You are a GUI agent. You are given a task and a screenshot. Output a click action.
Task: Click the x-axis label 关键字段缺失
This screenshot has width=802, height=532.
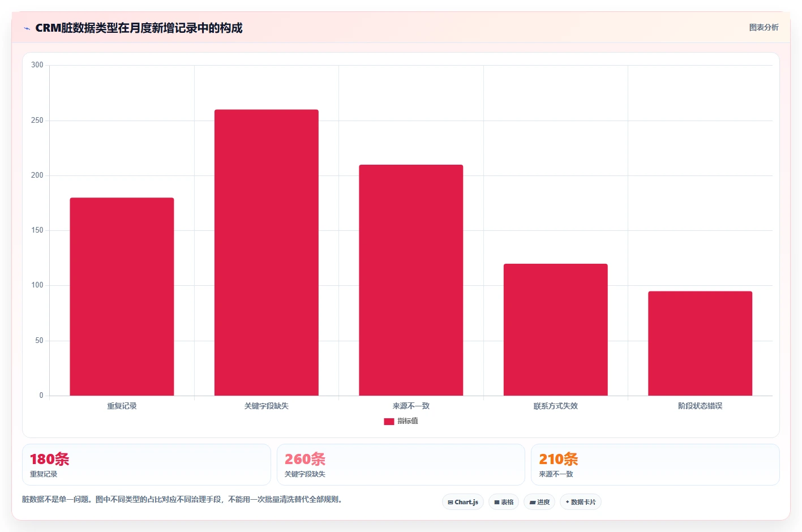[x=267, y=406]
